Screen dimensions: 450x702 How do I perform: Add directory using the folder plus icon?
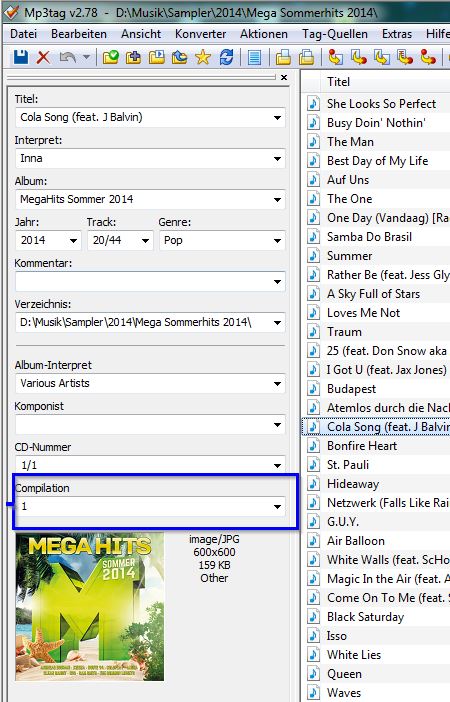point(133,57)
